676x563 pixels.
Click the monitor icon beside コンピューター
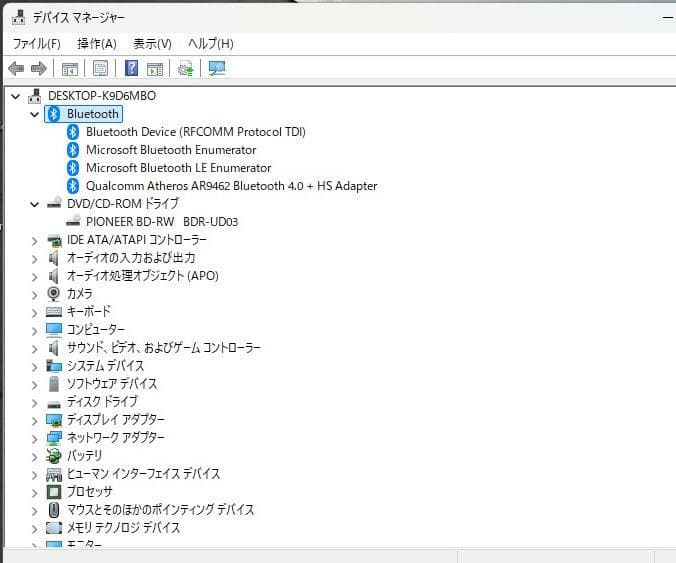54,330
